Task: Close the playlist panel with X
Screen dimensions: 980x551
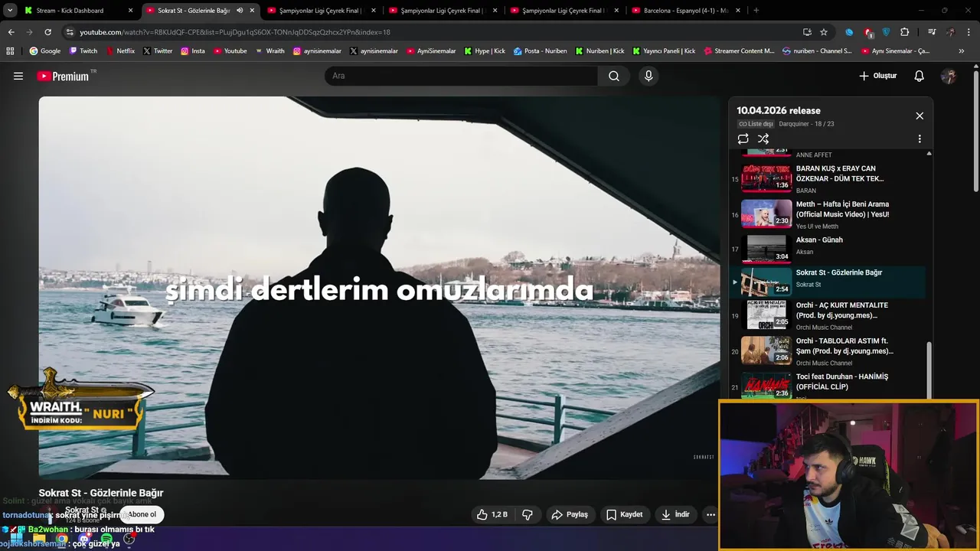Action: tap(920, 116)
